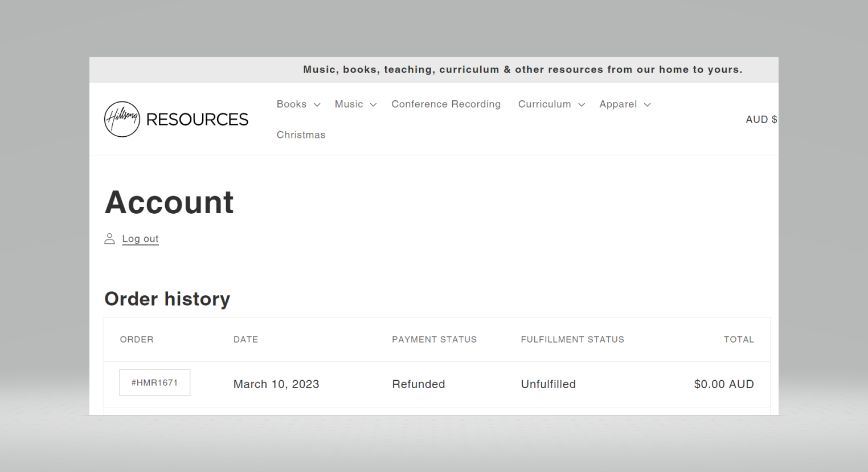Viewport: 868px width, 472px height.
Task: Log out of the account
Action: click(x=140, y=239)
